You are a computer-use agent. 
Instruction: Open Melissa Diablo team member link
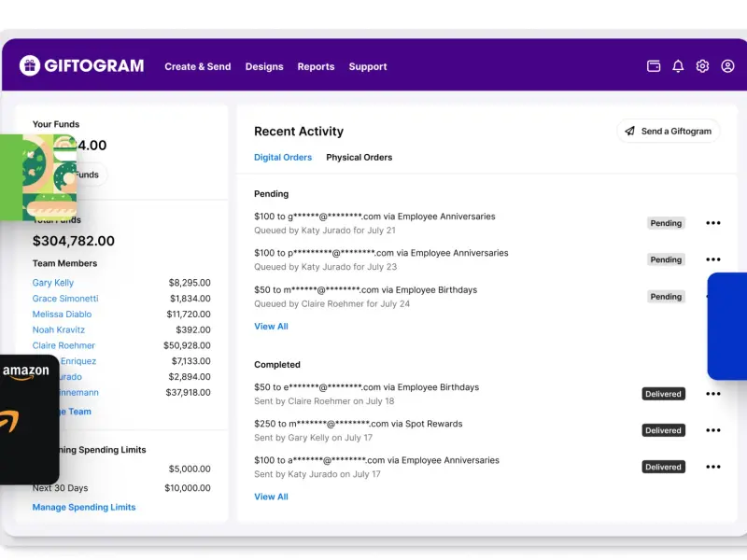62,315
